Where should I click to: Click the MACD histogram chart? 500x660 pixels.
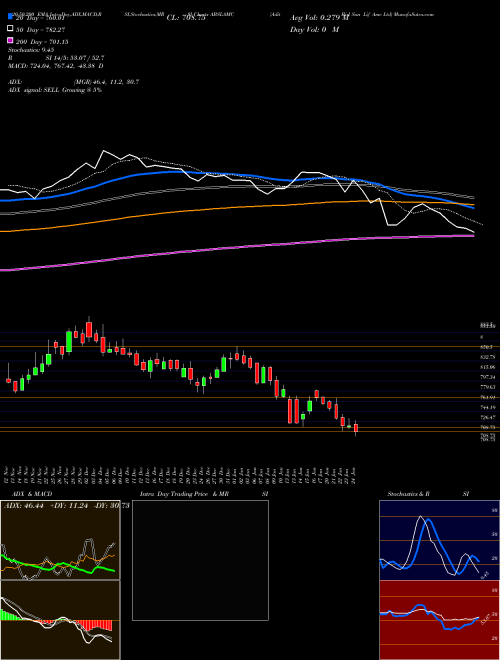[60, 620]
